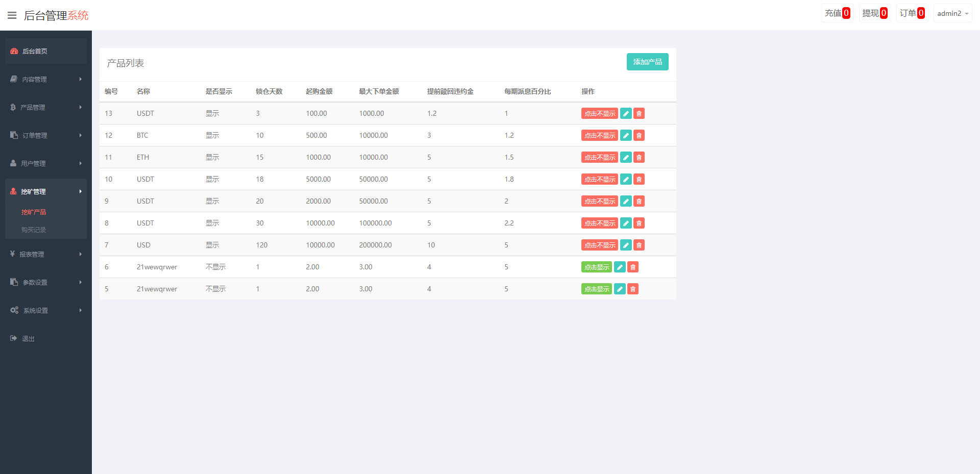
Task: Open the admin2 user dropdown
Action: point(952,13)
